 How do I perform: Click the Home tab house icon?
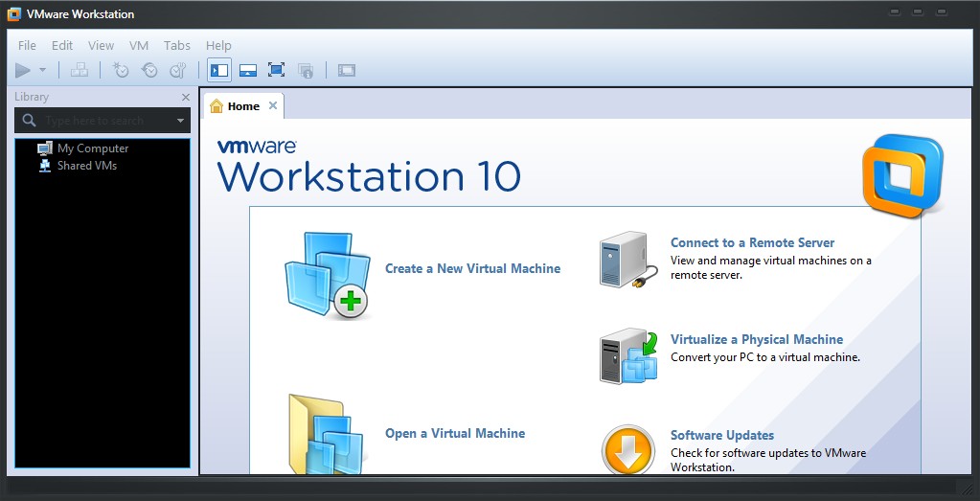pos(217,106)
